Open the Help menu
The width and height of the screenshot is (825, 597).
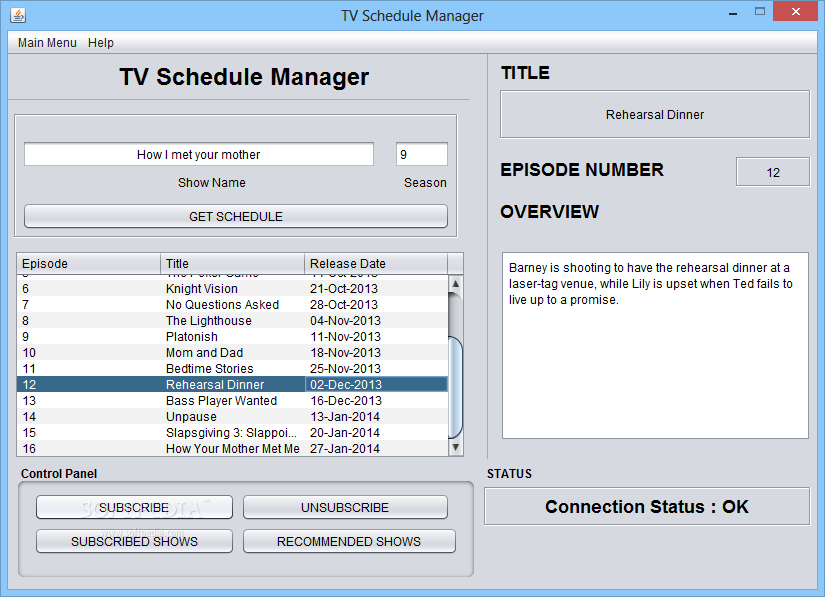coord(100,43)
